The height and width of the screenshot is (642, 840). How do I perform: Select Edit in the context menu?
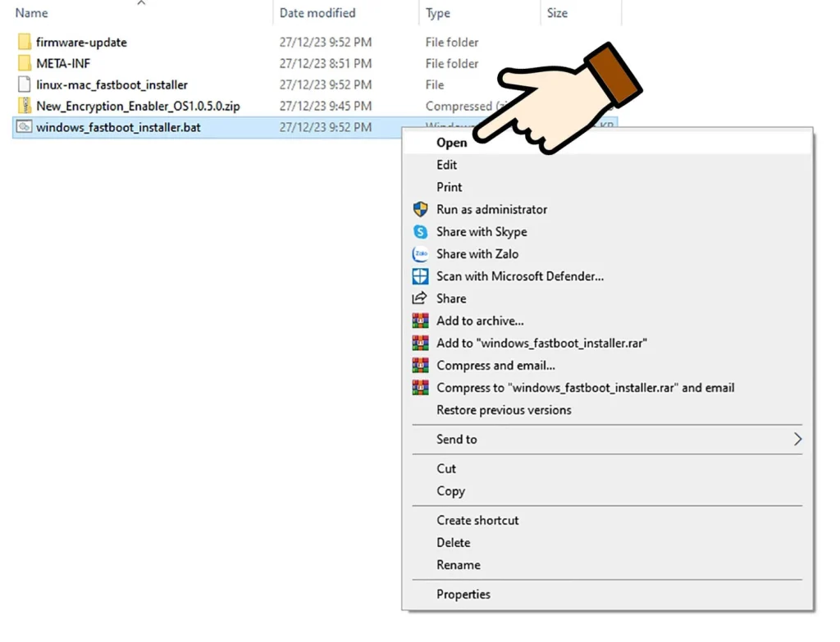pos(447,165)
